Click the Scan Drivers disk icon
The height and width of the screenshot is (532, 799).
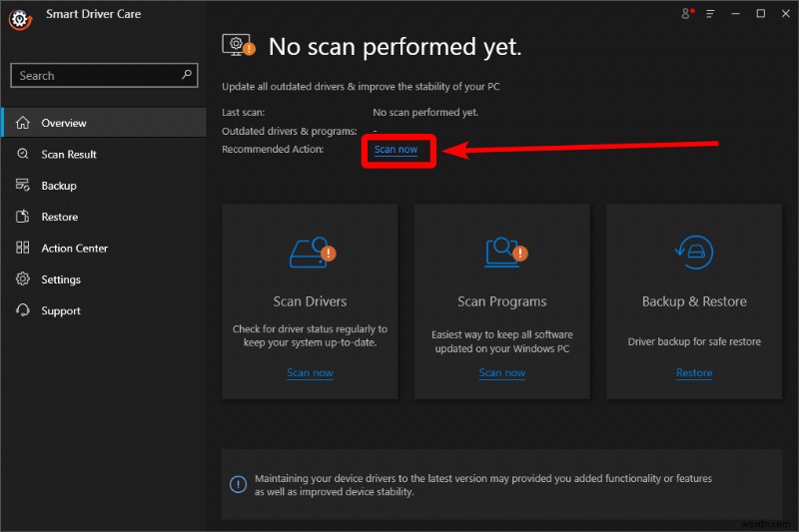click(x=312, y=252)
